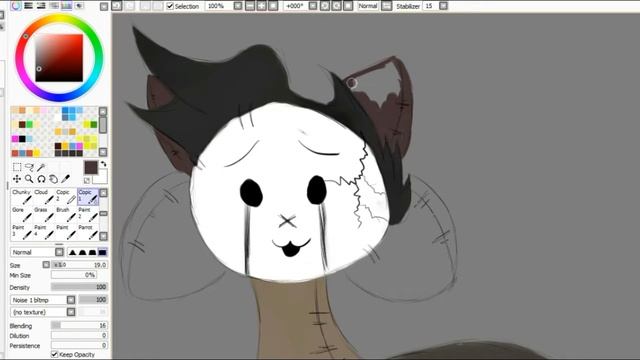Screen dimensions: 640x360
Task: Swap foreground and background colors
Action: 104,164
